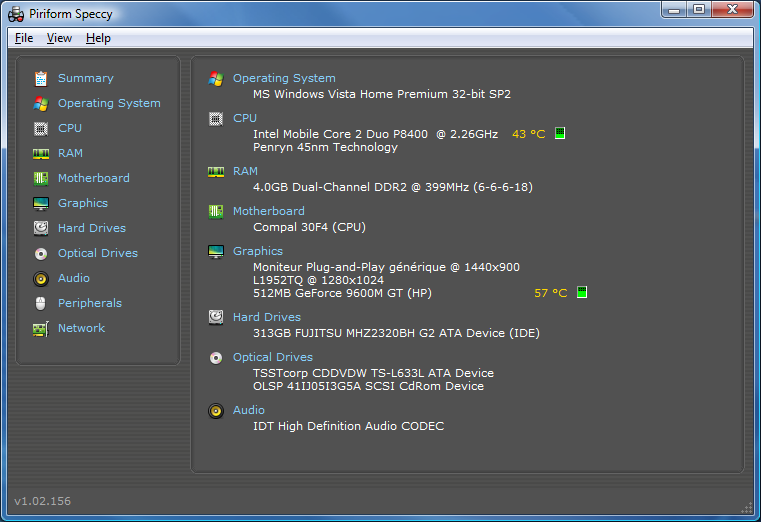Open the Help menu
The image size is (761, 522).
click(98, 38)
